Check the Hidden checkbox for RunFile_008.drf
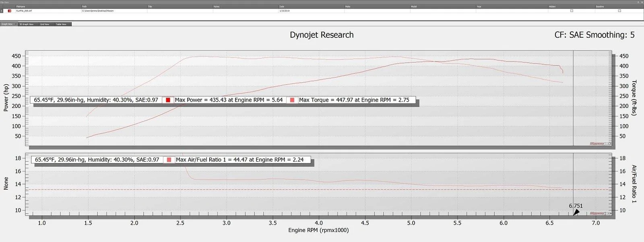The height and width of the screenshot is (242, 644). tap(572, 11)
